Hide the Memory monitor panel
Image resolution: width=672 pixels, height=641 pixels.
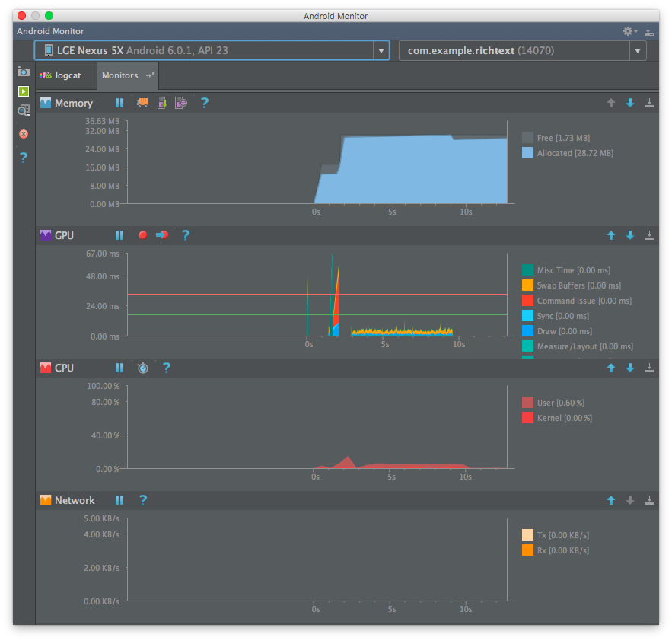(649, 103)
